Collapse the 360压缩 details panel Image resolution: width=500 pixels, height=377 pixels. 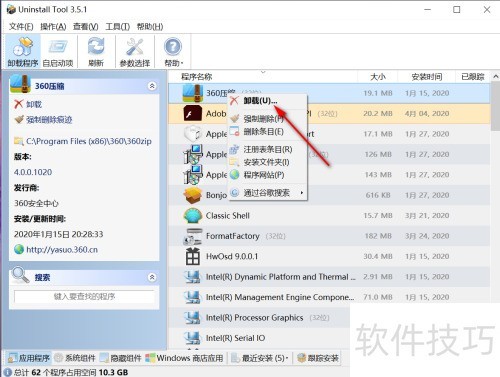(x=152, y=86)
